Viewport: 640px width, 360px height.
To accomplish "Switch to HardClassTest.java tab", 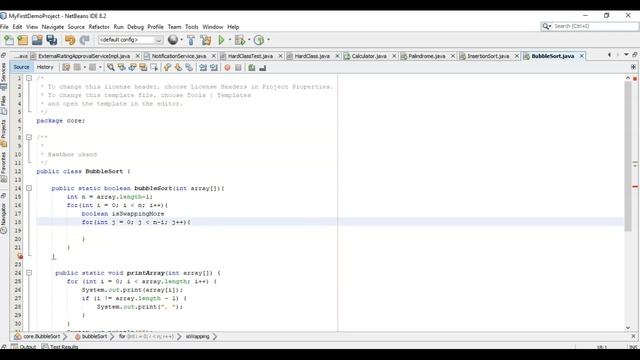I will (x=250, y=56).
